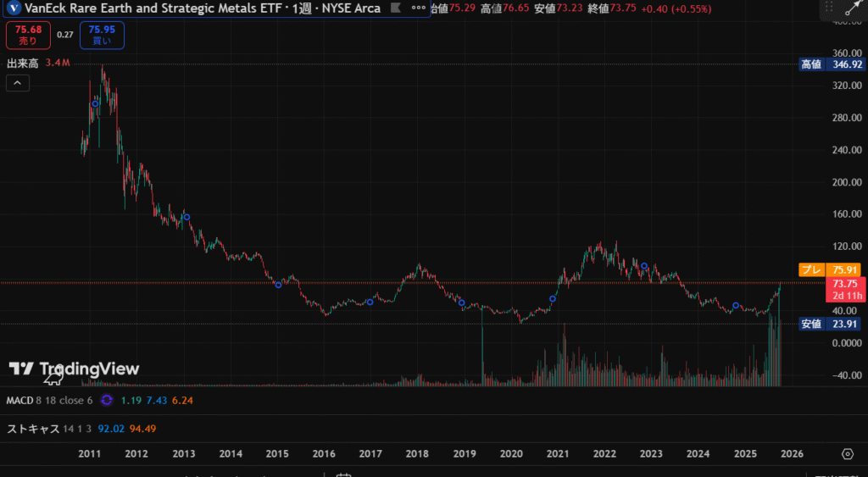868x477 pixels.
Task: Click the VanEck symbol logo icon
Action: [14, 8]
